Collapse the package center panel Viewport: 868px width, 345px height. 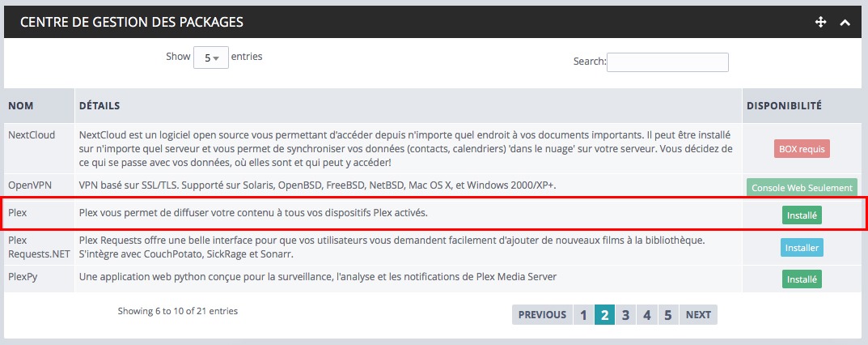[845, 23]
